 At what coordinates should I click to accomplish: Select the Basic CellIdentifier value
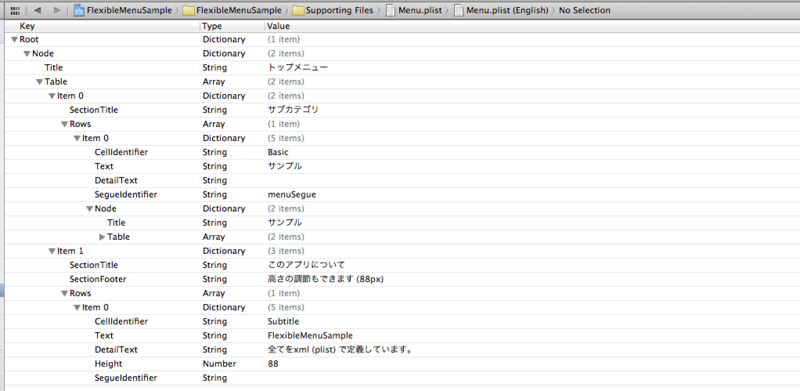[278, 152]
